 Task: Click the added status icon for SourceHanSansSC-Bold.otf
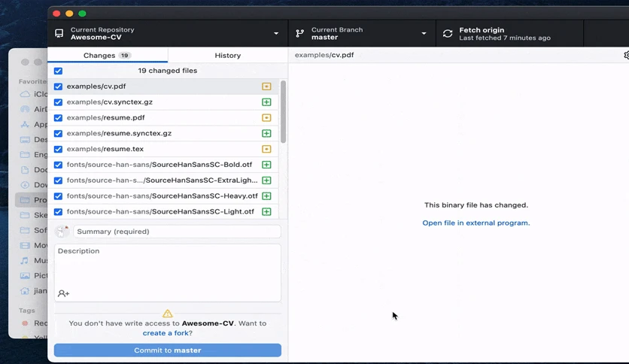[x=266, y=165]
